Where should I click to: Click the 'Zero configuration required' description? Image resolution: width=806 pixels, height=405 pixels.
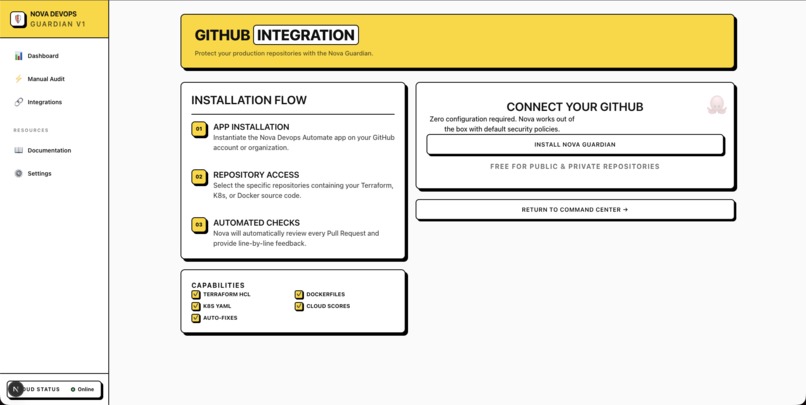click(x=502, y=124)
